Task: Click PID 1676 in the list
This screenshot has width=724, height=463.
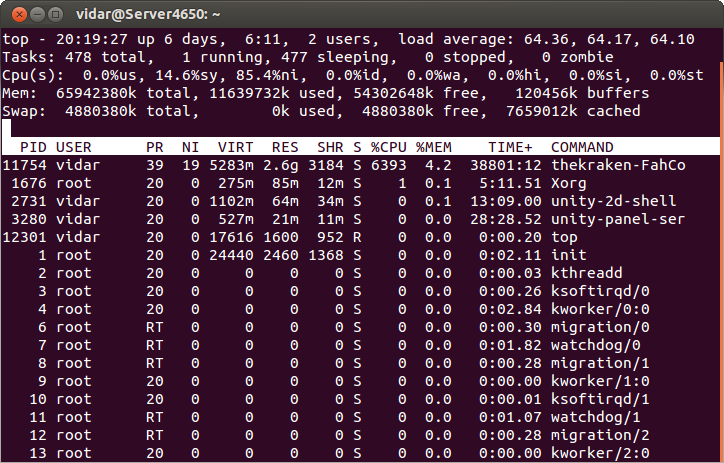Action: point(29,183)
